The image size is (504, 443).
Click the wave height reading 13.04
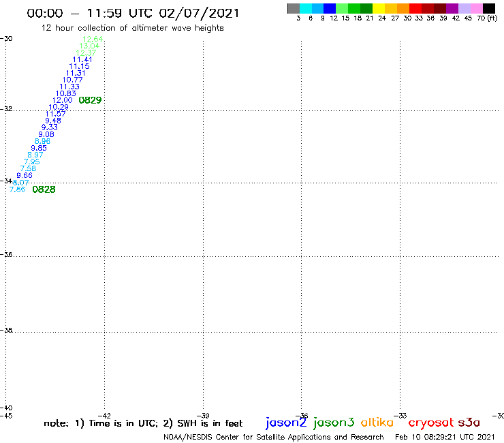pyautogui.click(x=89, y=46)
